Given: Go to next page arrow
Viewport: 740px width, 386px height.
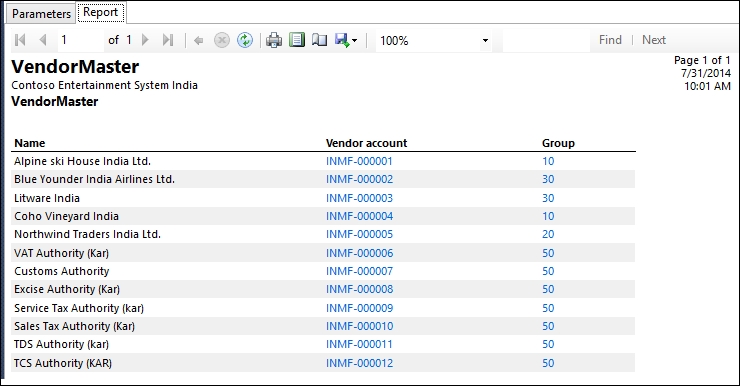Looking at the screenshot, I should click(x=145, y=40).
